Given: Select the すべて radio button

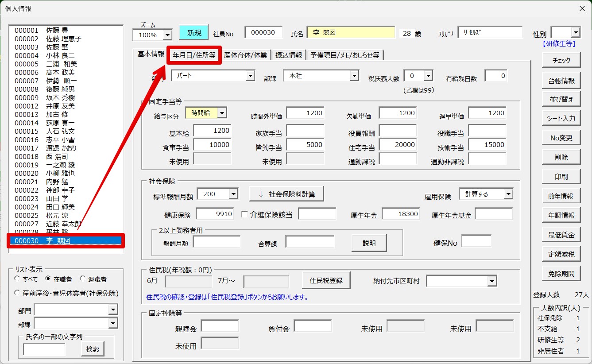Looking at the screenshot, I should click(17, 279).
